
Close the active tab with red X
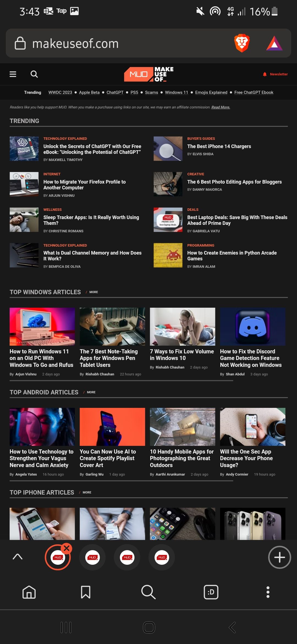pos(67,548)
